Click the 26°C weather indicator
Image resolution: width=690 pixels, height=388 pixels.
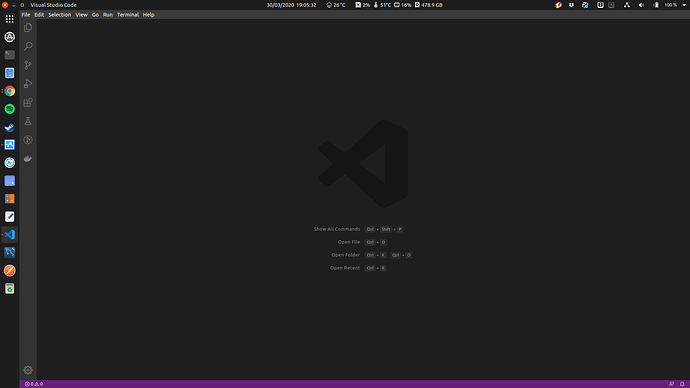click(x=336, y=5)
